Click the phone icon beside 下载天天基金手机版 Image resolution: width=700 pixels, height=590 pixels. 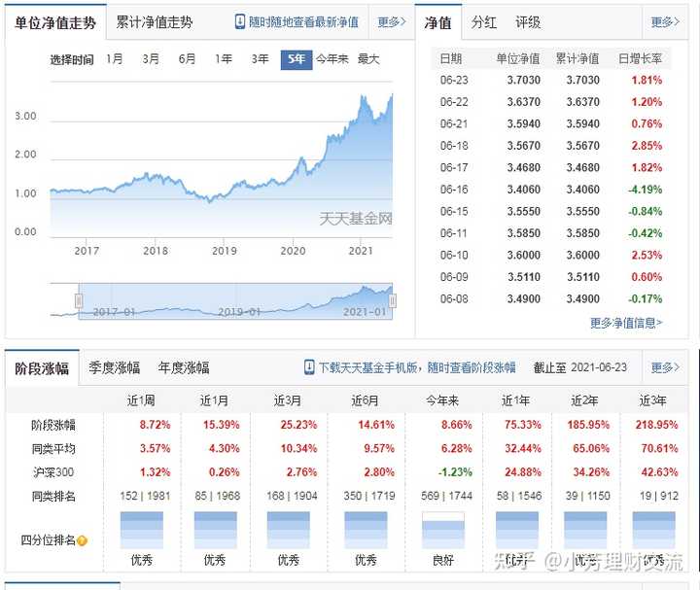[x=309, y=367]
